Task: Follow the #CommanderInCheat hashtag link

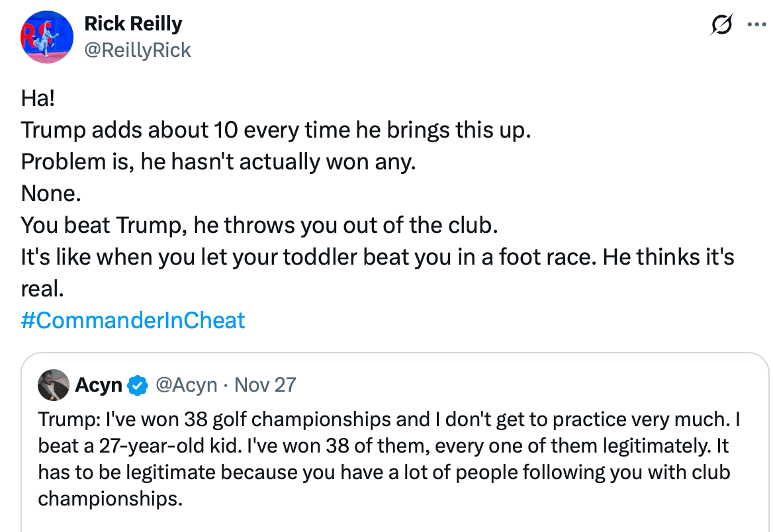Action: pyautogui.click(x=133, y=320)
